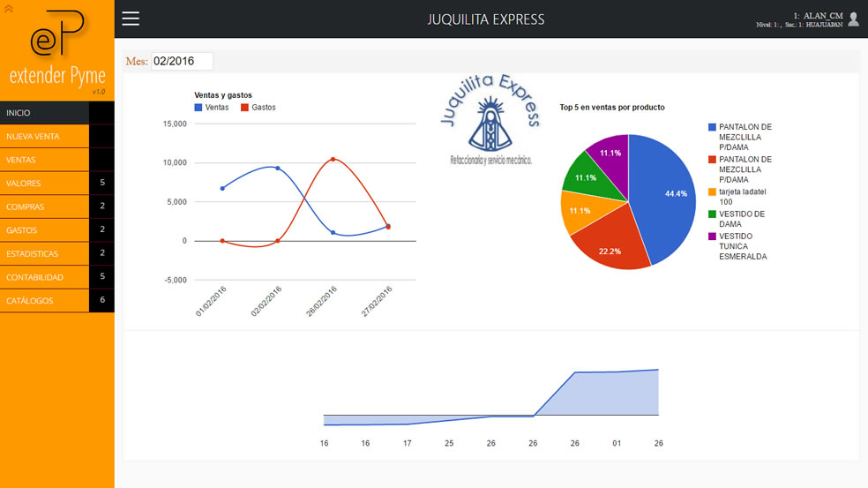The height and width of the screenshot is (488, 868).
Task: Click the tarjeta ladatel 100 legend text
Action: pyautogui.click(x=743, y=197)
